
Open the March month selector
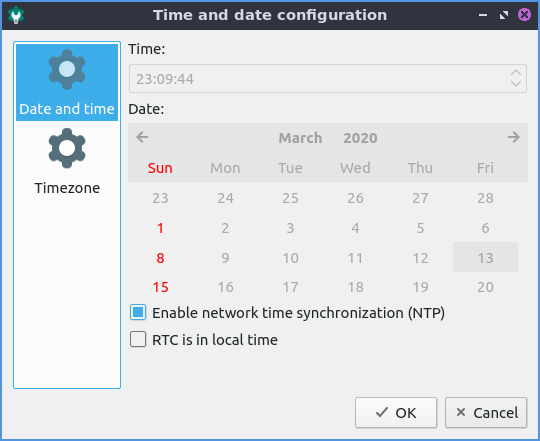click(300, 138)
